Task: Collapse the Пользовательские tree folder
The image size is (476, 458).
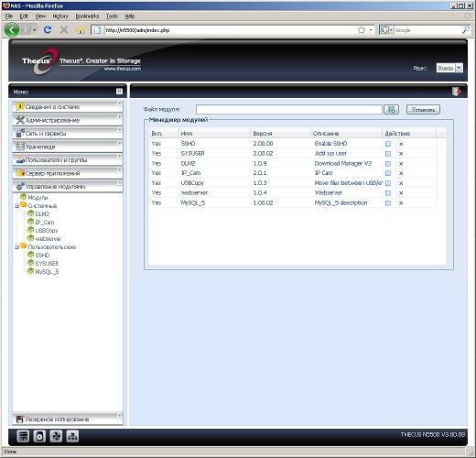Action: click(17, 247)
